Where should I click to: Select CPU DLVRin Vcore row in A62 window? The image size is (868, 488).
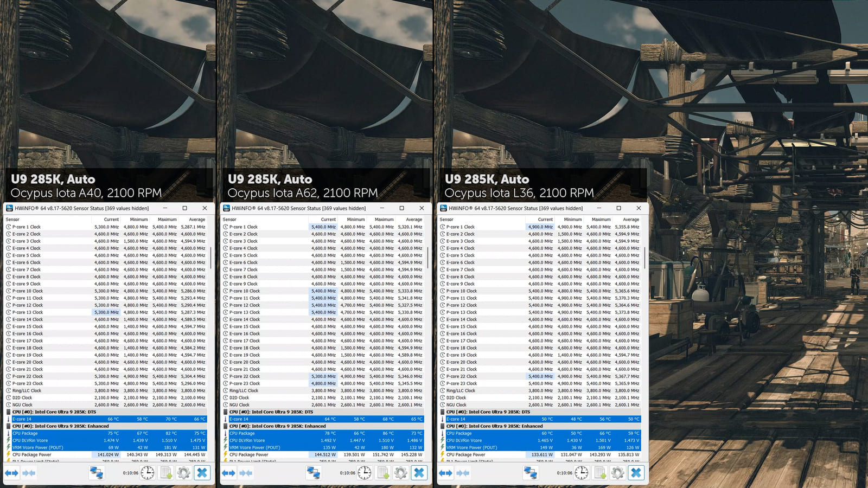tap(323, 440)
